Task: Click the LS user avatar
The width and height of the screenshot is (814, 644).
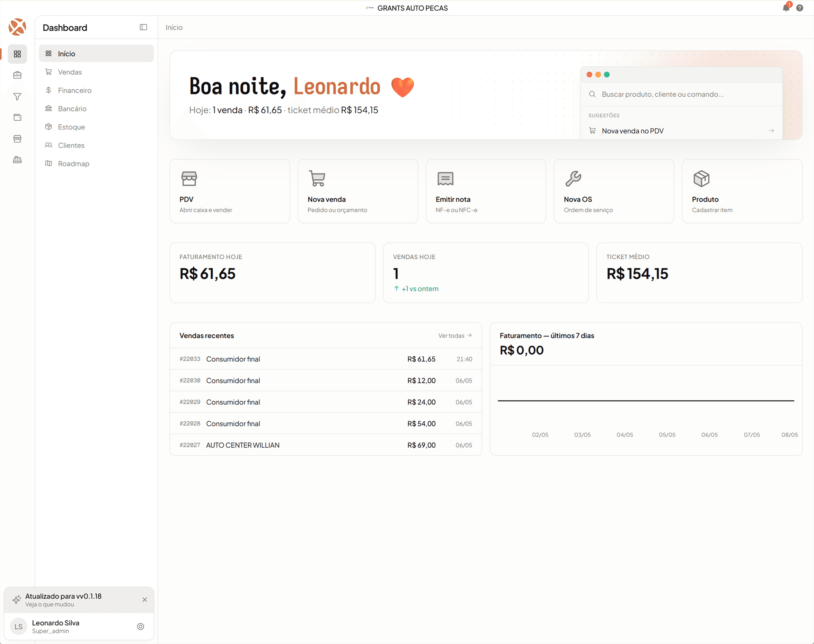Action: click(x=18, y=627)
